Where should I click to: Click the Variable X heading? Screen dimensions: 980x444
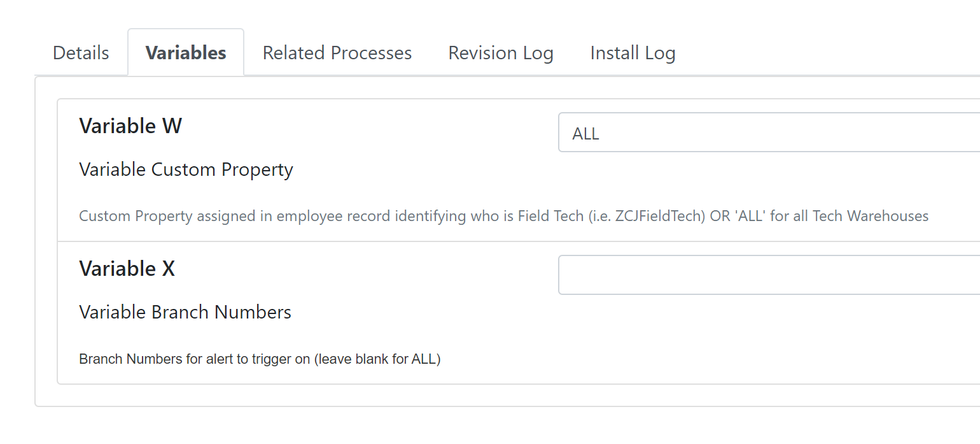click(x=127, y=269)
